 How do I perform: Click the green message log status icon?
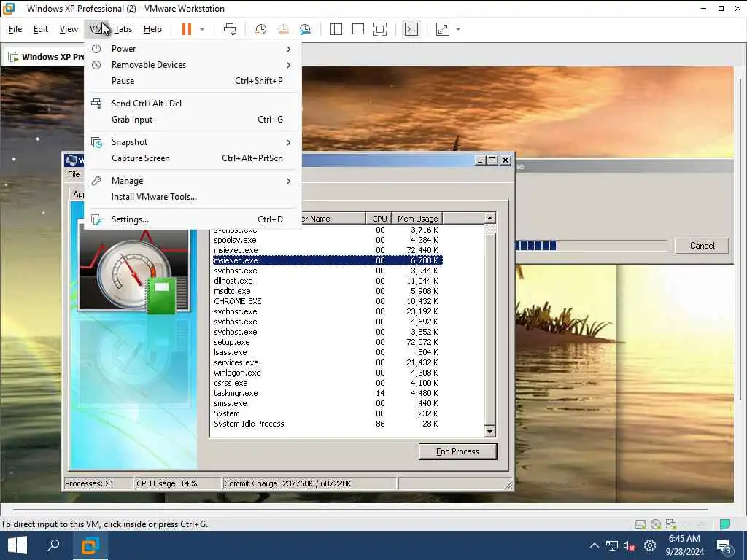pyautogui.click(x=725, y=524)
